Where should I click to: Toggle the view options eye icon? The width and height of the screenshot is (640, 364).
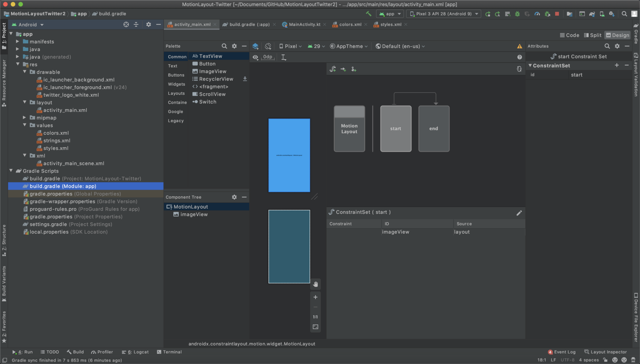coord(255,57)
